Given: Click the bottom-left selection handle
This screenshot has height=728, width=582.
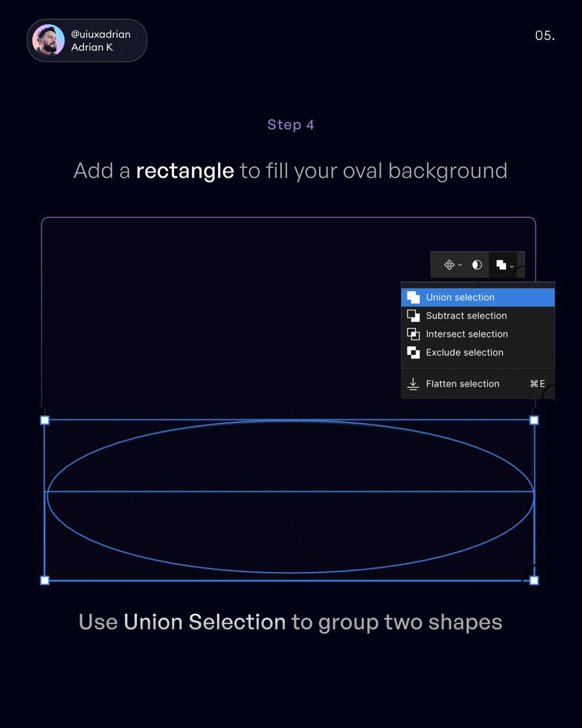Looking at the screenshot, I should point(45,580).
